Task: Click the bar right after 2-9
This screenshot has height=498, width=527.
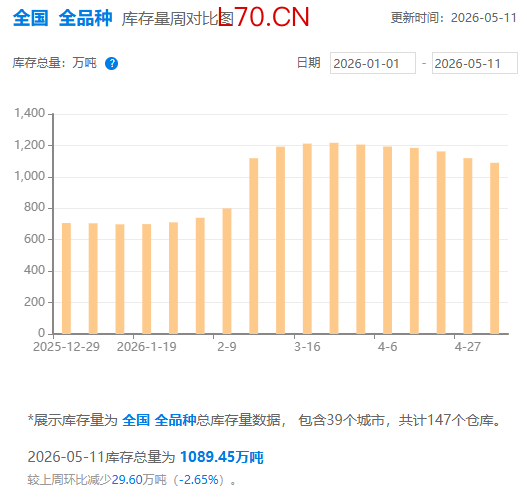Action: [x=254, y=246]
